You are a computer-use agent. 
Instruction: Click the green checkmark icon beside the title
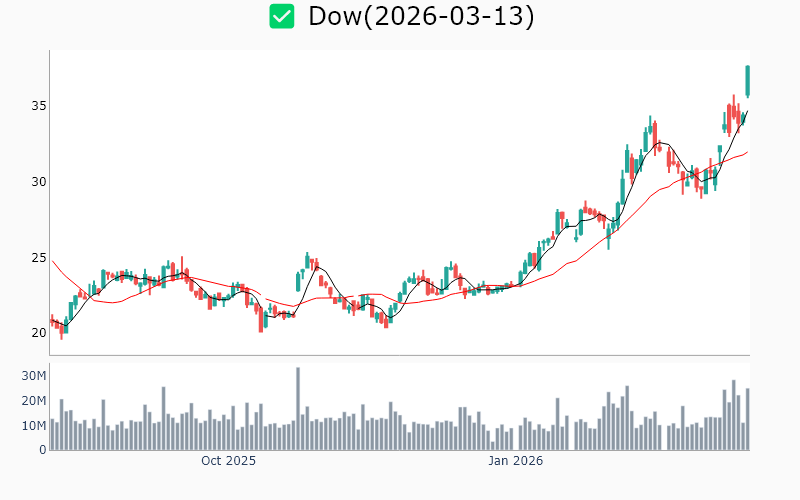pyautogui.click(x=282, y=16)
